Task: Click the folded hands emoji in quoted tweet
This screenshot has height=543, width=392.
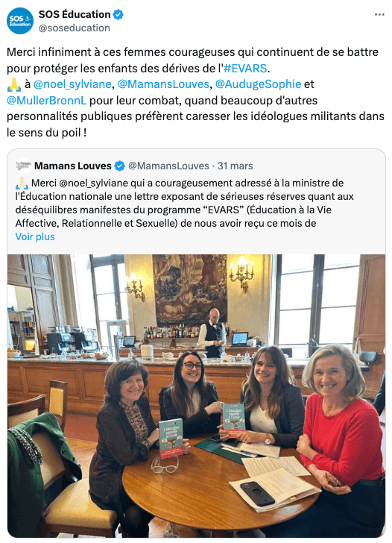Action: click(22, 183)
